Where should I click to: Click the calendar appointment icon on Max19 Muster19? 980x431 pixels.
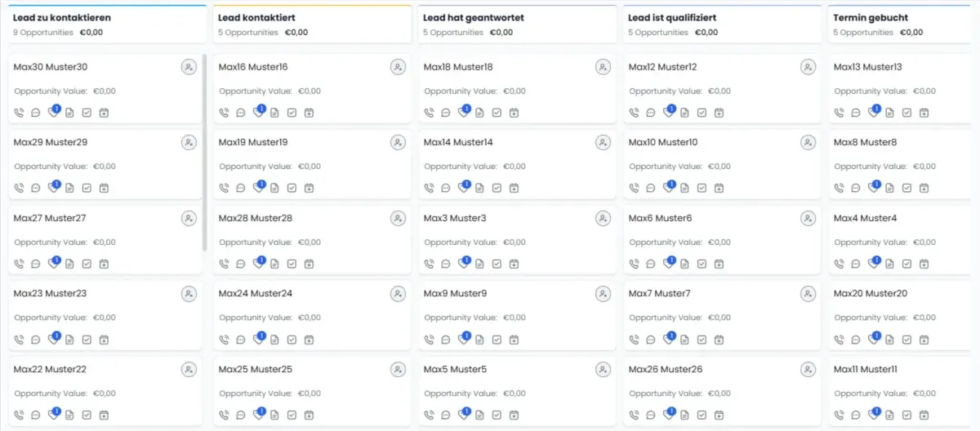coord(309,188)
